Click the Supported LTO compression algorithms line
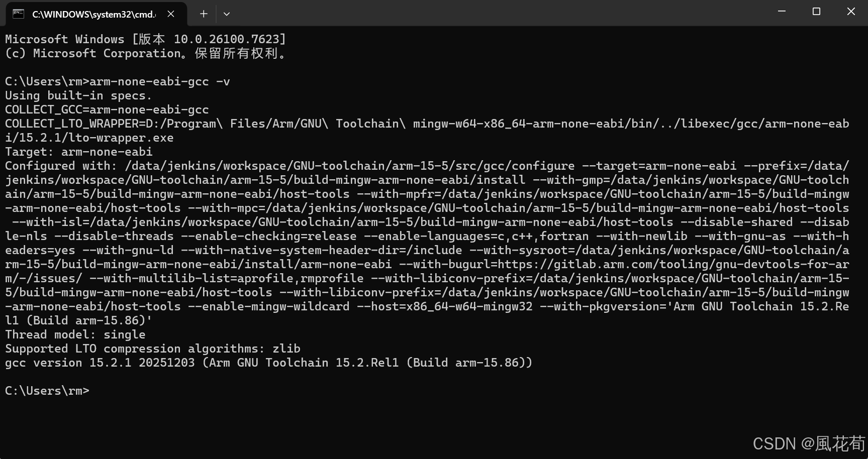This screenshot has height=459, width=868. tap(153, 349)
